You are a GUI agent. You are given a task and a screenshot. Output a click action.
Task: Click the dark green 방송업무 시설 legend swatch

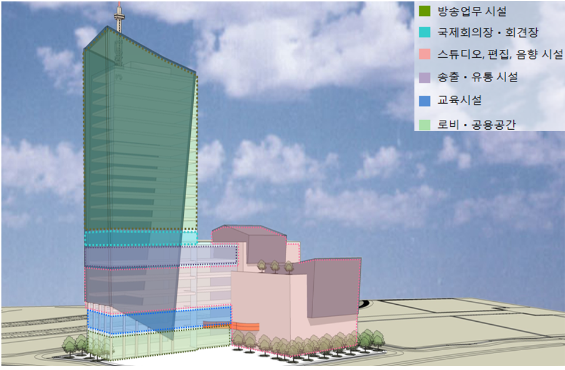click(x=425, y=11)
